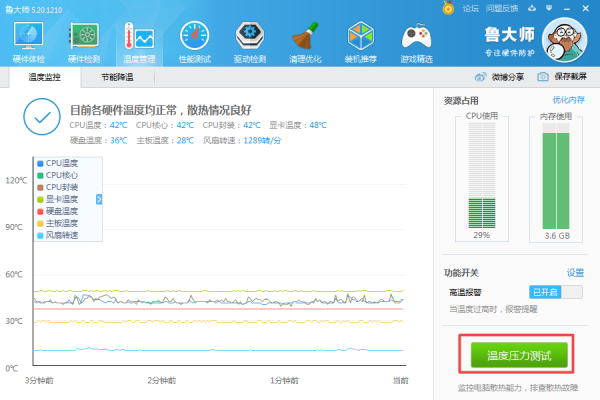Click 主板温度 28℃ reading
600x400 pixels.
(165, 140)
